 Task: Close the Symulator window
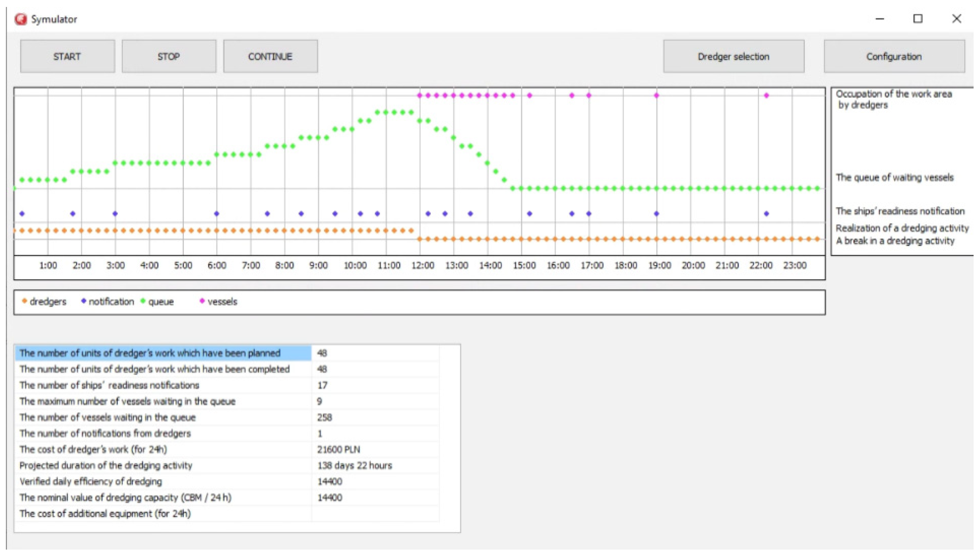[957, 19]
